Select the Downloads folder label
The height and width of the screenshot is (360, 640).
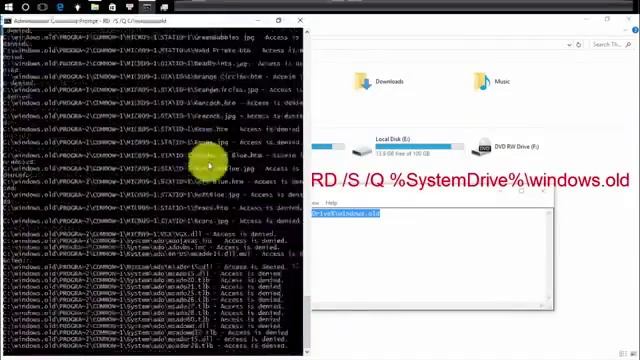(389, 82)
